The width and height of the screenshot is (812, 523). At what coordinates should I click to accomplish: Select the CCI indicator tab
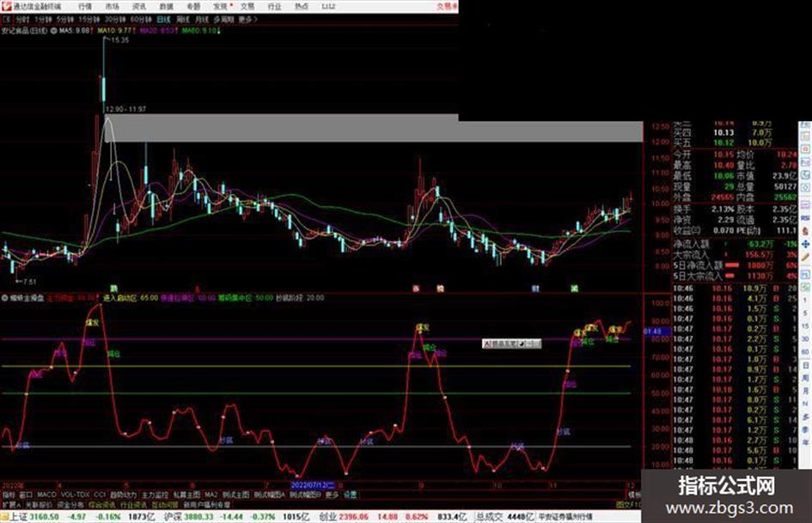tap(100, 495)
